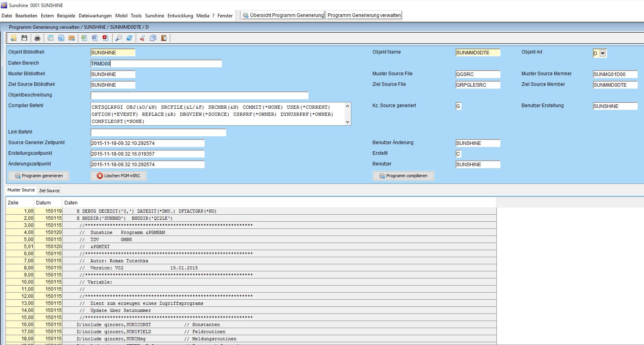This screenshot has width=644, height=345.
Task: Click the clipboard paste icon
Action: click(x=164, y=38)
